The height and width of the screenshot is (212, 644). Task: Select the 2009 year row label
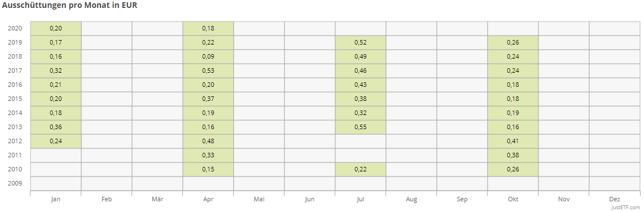click(x=15, y=183)
